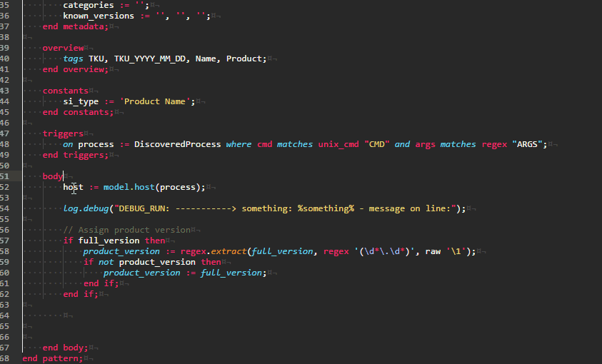602x364 pixels.
Task: Click the 'end overview;' statement
Action: 76,69
